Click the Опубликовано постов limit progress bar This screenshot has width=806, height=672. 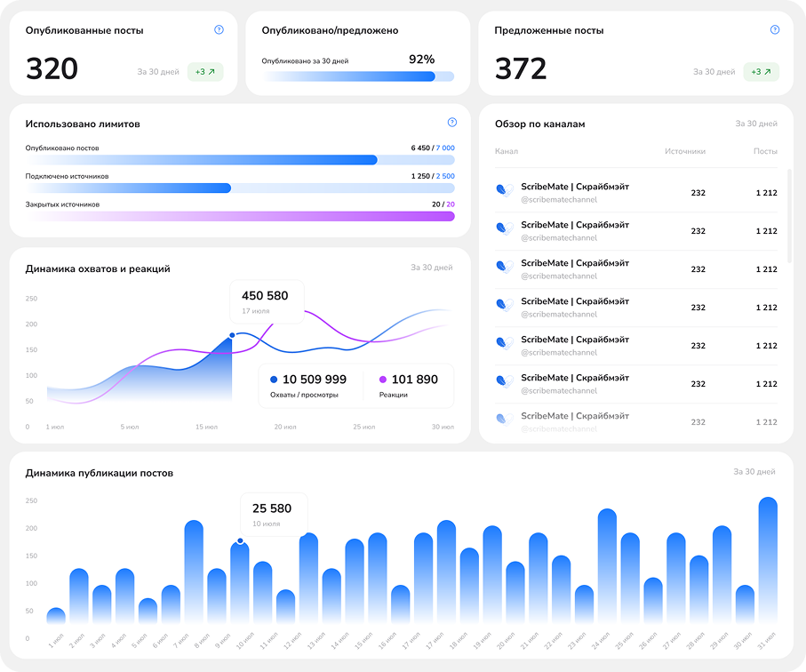240,160
